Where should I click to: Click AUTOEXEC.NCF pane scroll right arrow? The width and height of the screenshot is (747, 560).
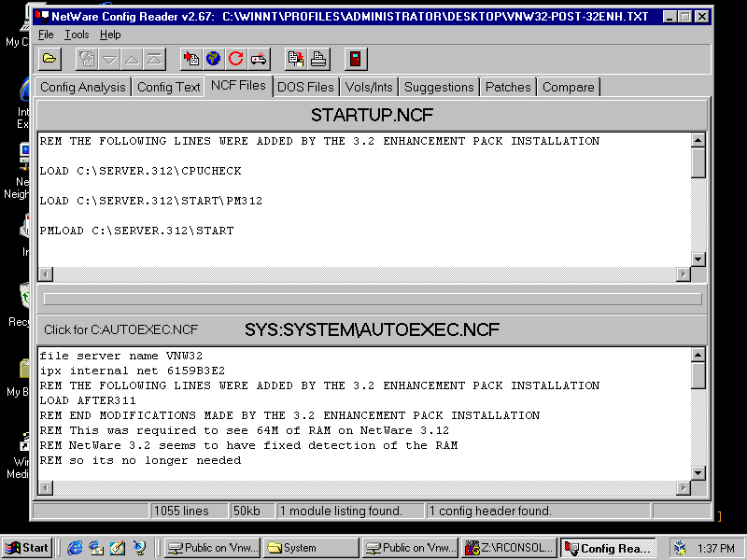684,487
